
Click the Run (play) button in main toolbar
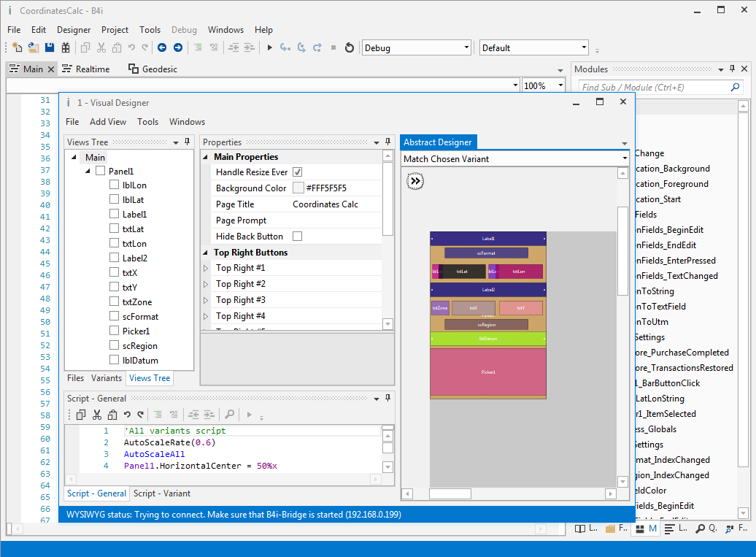(269, 47)
